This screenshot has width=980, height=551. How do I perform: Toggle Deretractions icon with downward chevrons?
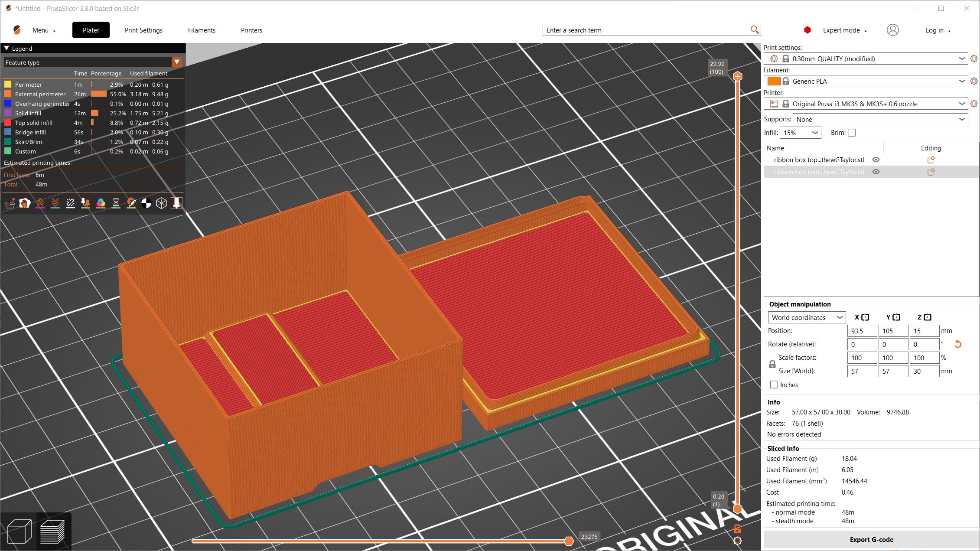tap(55, 203)
